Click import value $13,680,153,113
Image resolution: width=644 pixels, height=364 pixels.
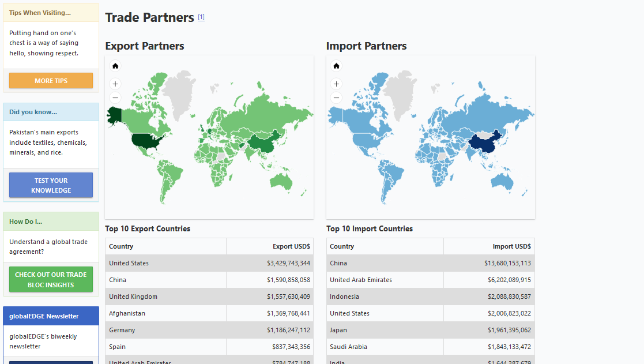(507, 264)
